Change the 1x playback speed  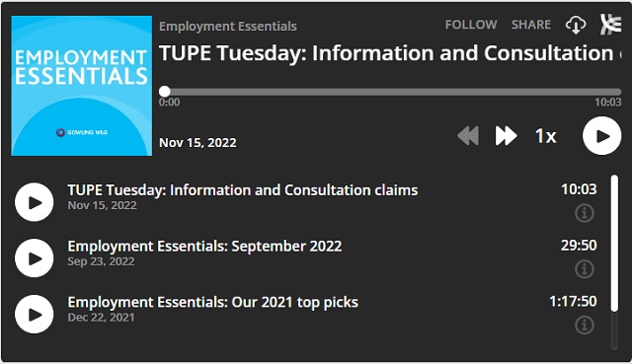tap(546, 136)
